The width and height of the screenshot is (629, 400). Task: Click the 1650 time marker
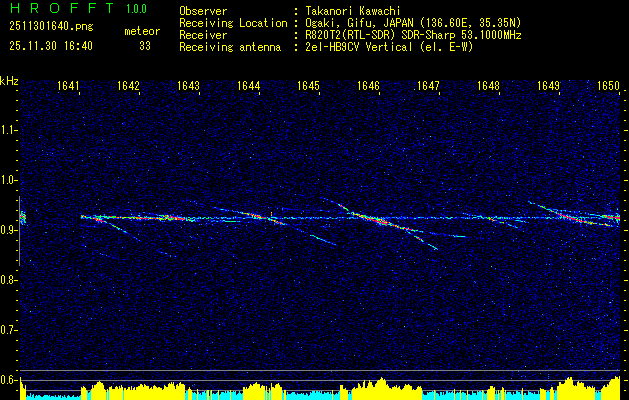608,87
